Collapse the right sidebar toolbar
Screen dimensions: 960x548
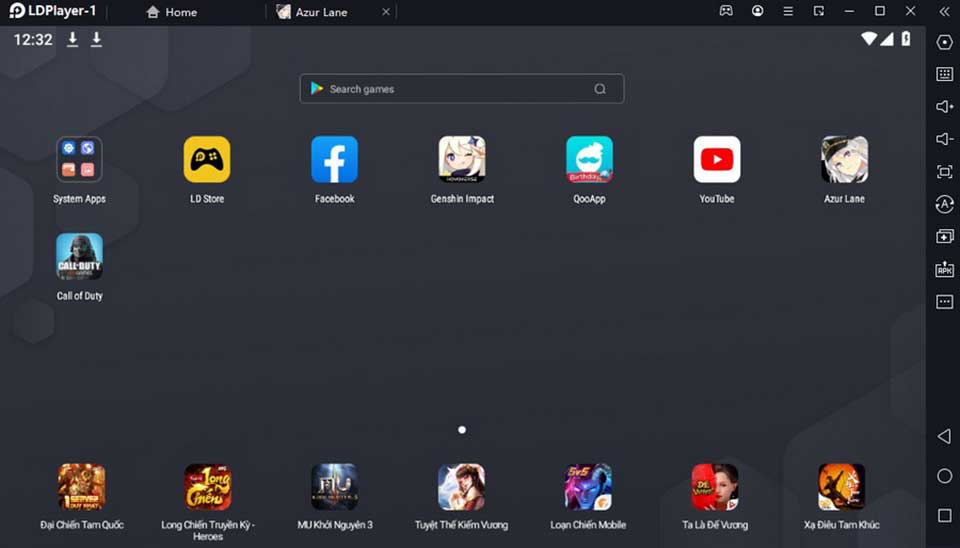click(x=944, y=12)
